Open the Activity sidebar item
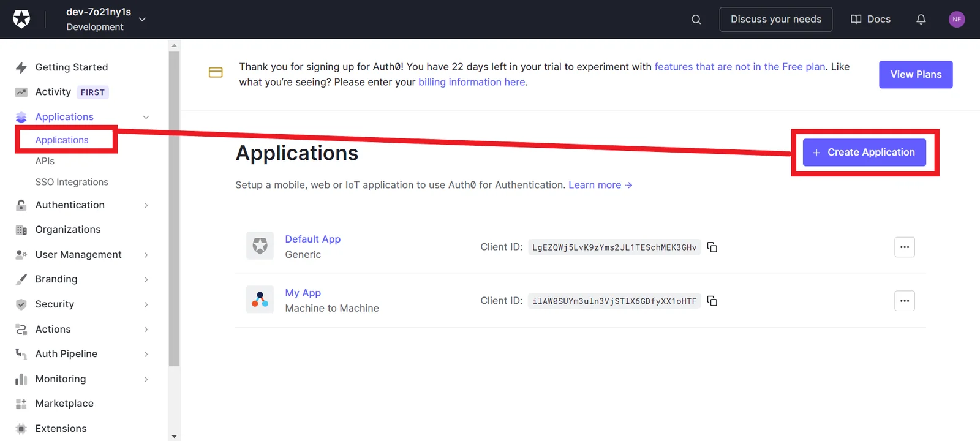Viewport: 980px width, 441px height. coord(53,92)
